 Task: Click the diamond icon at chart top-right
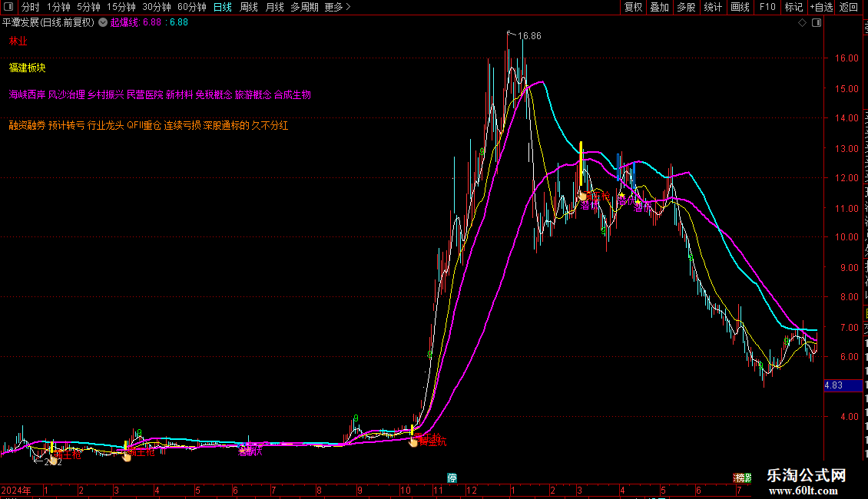pyautogui.click(x=802, y=23)
